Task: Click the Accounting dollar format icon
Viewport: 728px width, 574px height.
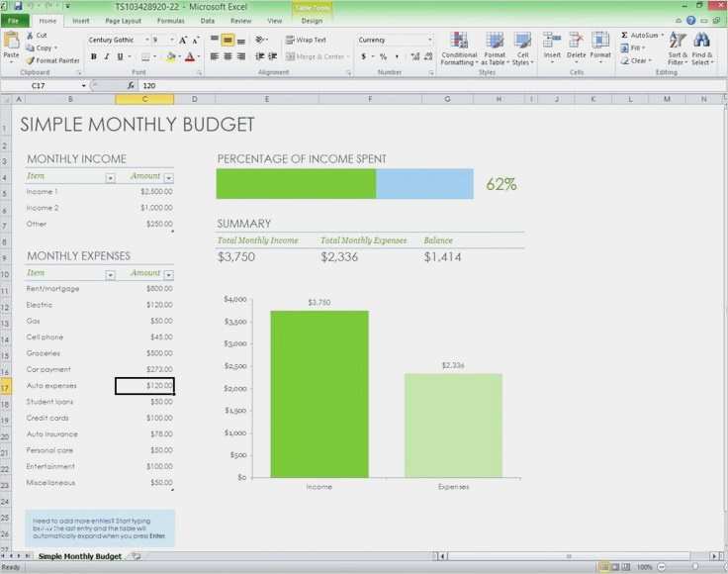Action: tap(364, 56)
